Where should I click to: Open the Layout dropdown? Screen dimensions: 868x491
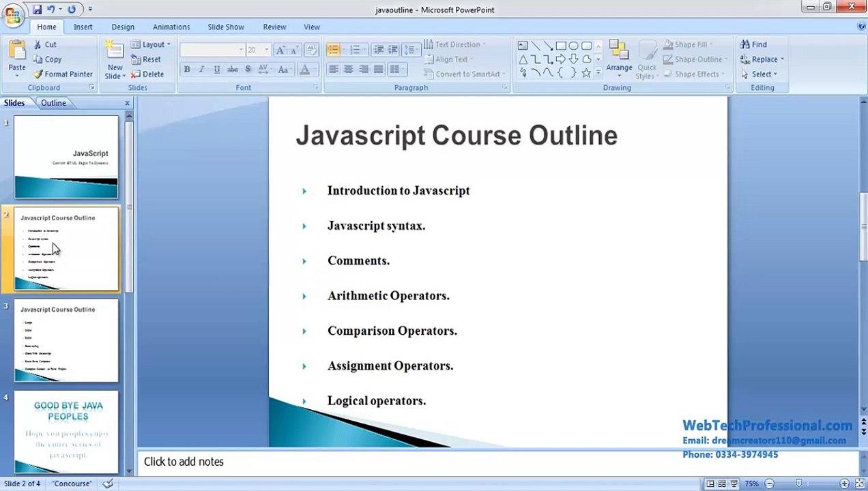pos(151,44)
